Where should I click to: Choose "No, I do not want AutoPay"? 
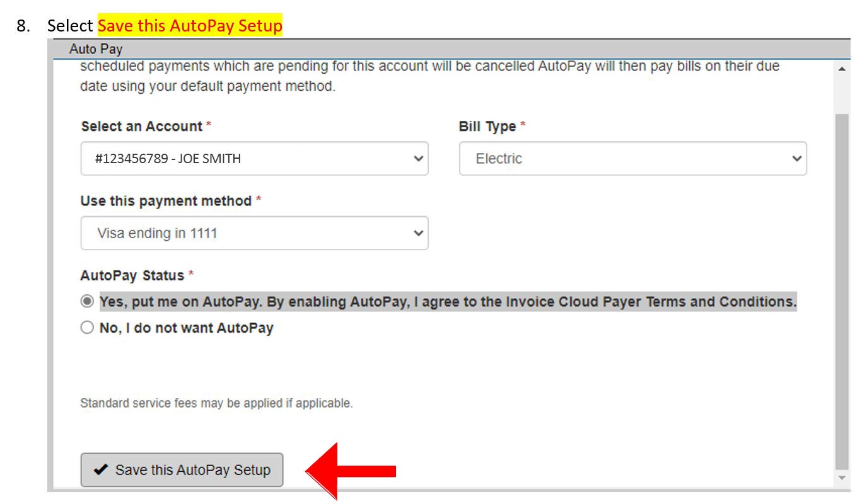pyautogui.click(x=87, y=327)
